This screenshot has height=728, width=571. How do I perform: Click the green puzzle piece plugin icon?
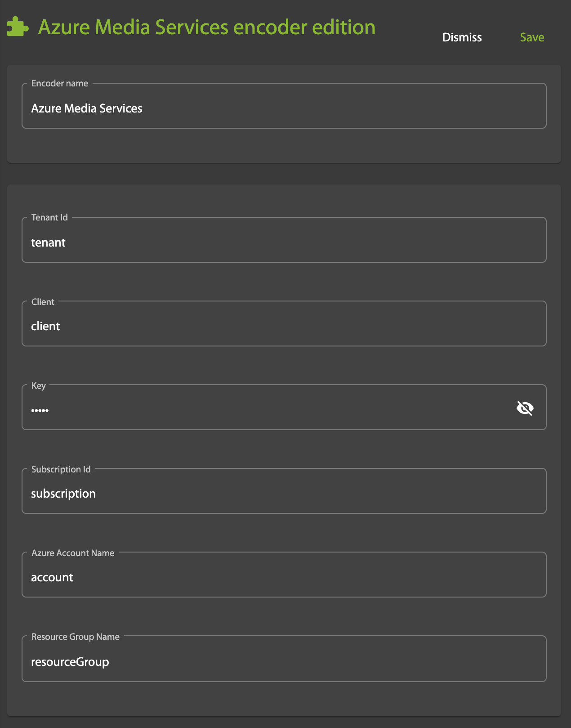pos(18,27)
